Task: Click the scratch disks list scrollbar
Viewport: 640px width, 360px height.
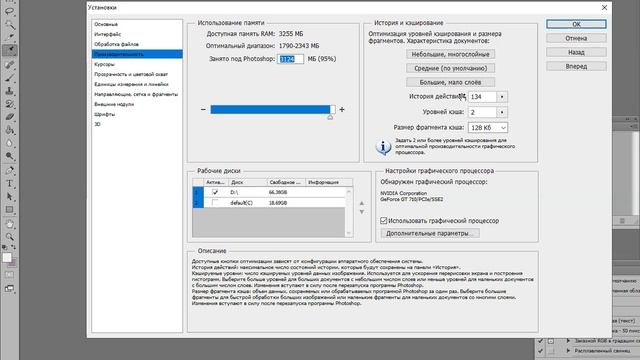Action: pyautogui.click(x=349, y=212)
